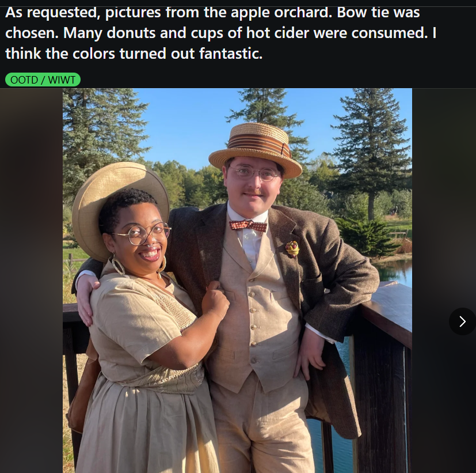The image size is (476, 473).
Task: Select the patterned bow tie in photo
Action: (x=248, y=226)
